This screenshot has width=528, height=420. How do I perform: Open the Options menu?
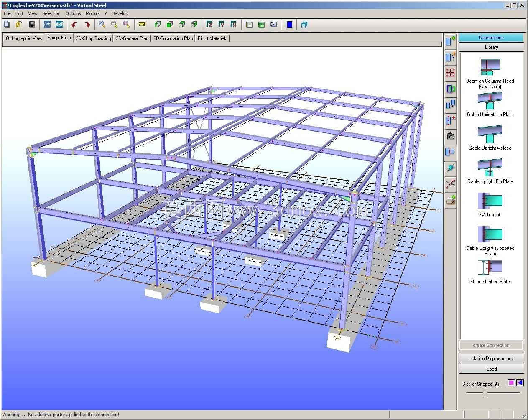pos(73,13)
